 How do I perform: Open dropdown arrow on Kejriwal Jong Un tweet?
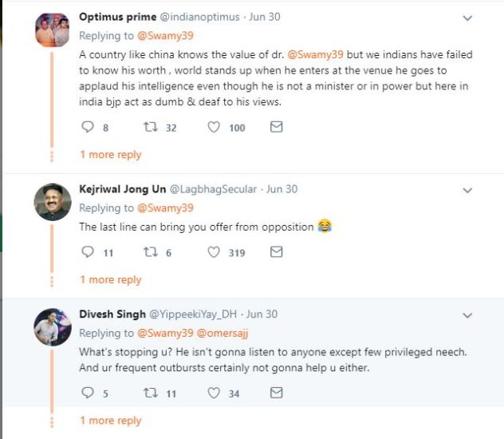coord(468,190)
